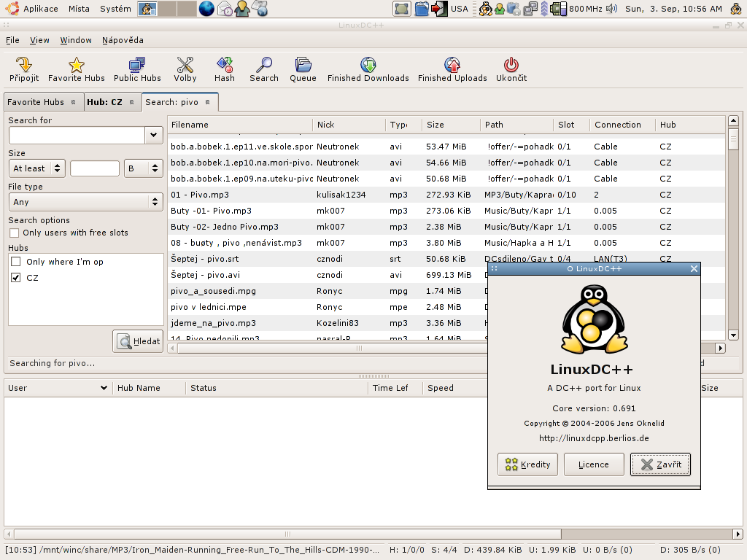This screenshot has height=560, width=747.
Task: Click the show desktop icon in top panel
Action: coord(402,9)
